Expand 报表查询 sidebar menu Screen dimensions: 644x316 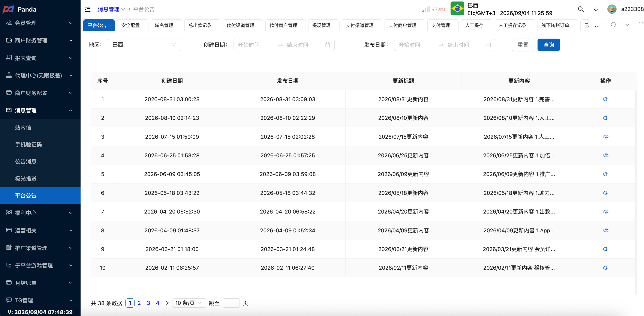40,58
